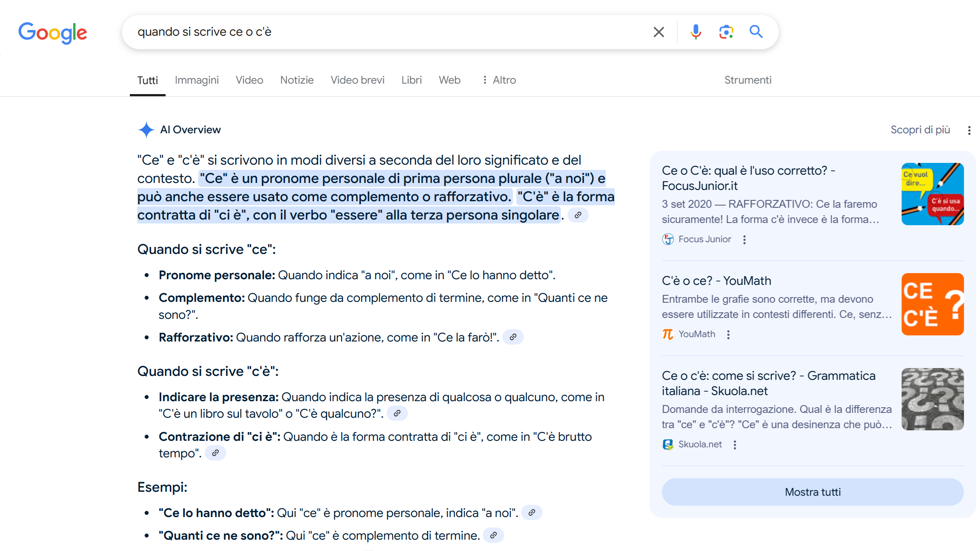This screenshot has width=980, height=551.
Task: Open Google Lens image search
Action: click(726, 32)
